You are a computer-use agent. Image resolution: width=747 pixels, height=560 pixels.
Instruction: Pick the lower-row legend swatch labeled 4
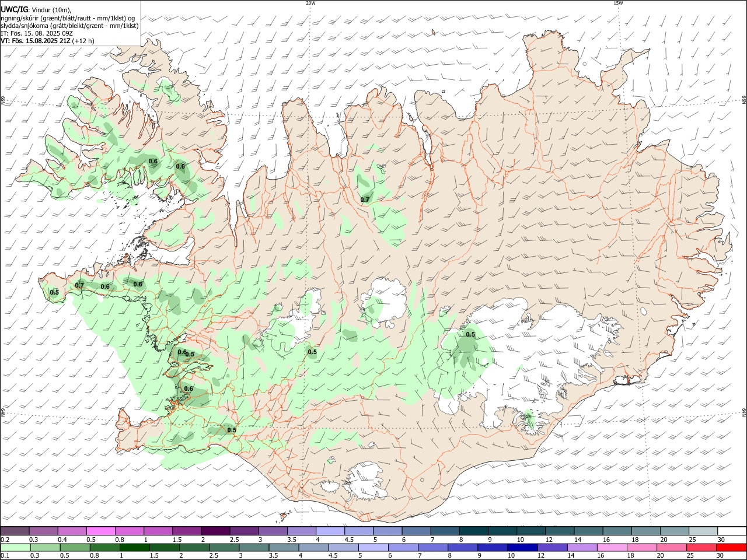[x=313, y=547]
